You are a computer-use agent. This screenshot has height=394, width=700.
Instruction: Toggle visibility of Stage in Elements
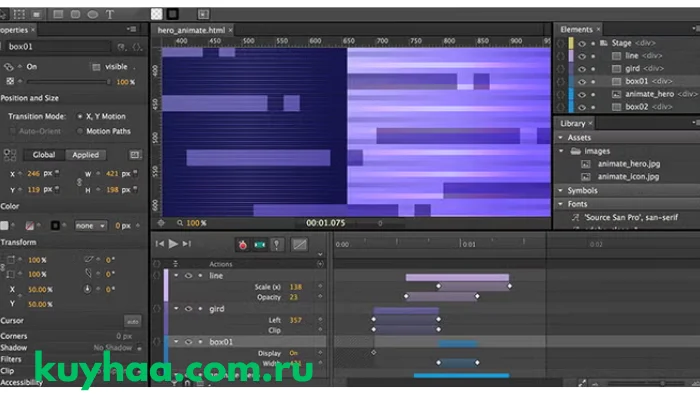point(582,44)
